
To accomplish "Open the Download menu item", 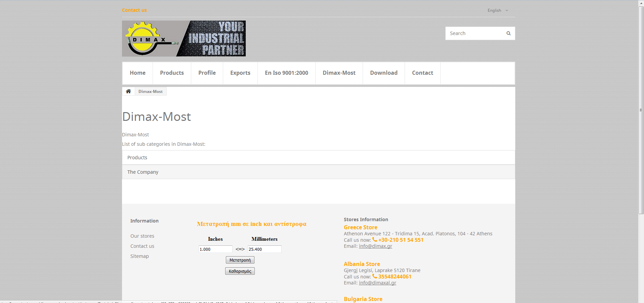I will point(384,73).
